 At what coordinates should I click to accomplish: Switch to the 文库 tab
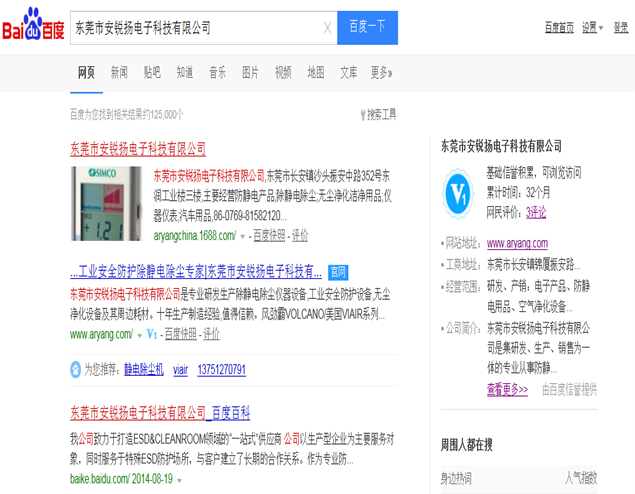coord(349,73)
